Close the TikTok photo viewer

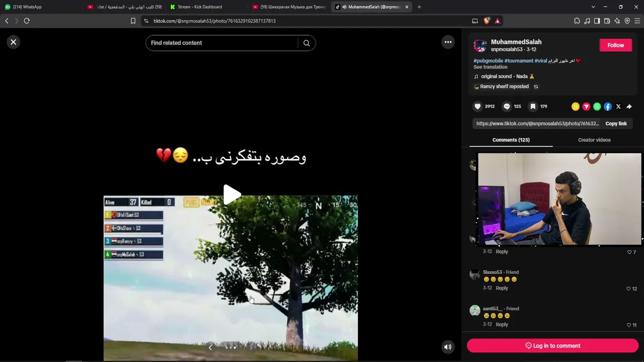[14, 42]
